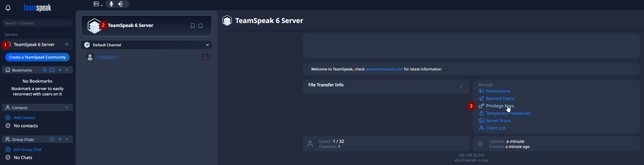The height and width of the screenshot is (165, 644).
Task: Toggle microphone mute in top bar
Action: (x=111, y=4)
